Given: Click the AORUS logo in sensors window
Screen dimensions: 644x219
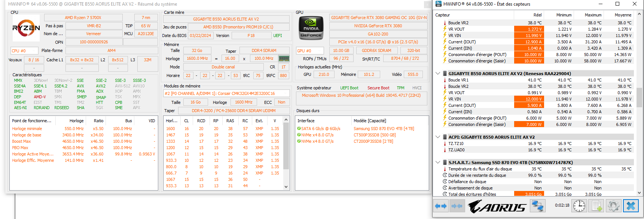Looking at the screenshot, I should point(497,206).
